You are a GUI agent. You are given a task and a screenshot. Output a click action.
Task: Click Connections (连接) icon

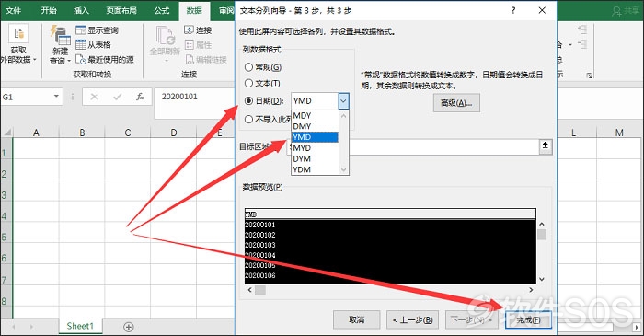(189, 30)
